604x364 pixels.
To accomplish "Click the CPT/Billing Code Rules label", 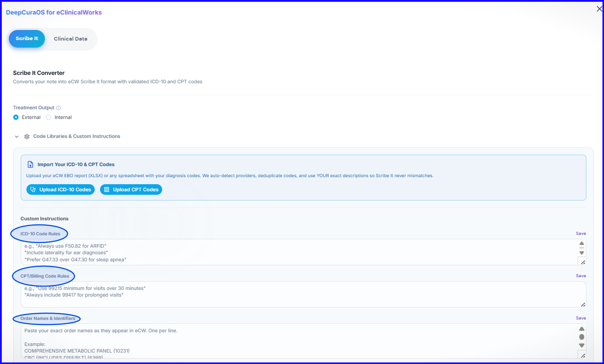I will [45, 276].
